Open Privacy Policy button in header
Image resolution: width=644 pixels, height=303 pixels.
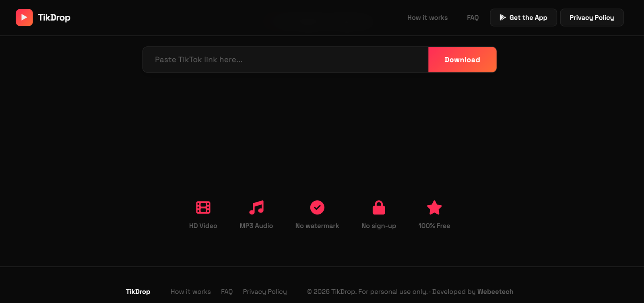point(592,18)
